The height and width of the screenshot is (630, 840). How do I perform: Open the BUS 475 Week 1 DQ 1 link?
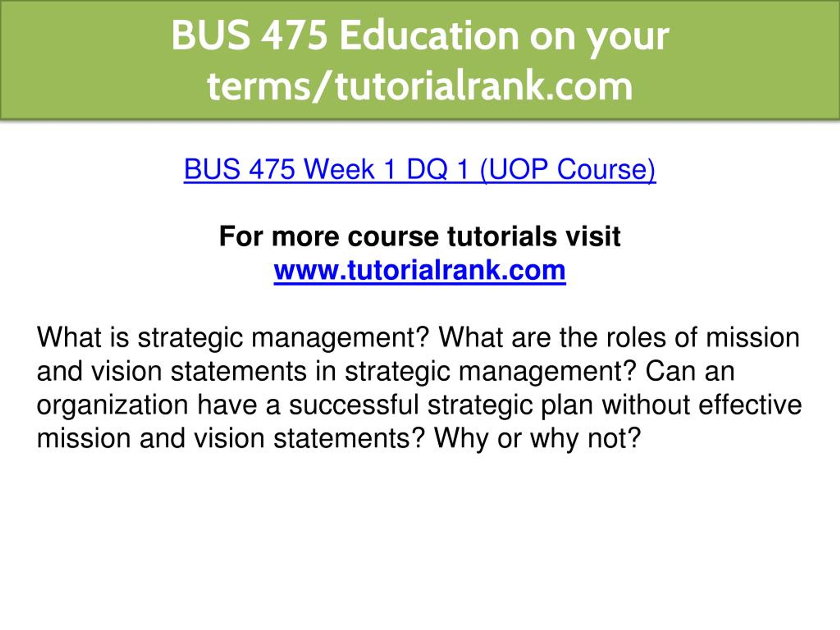pos(420,169)
